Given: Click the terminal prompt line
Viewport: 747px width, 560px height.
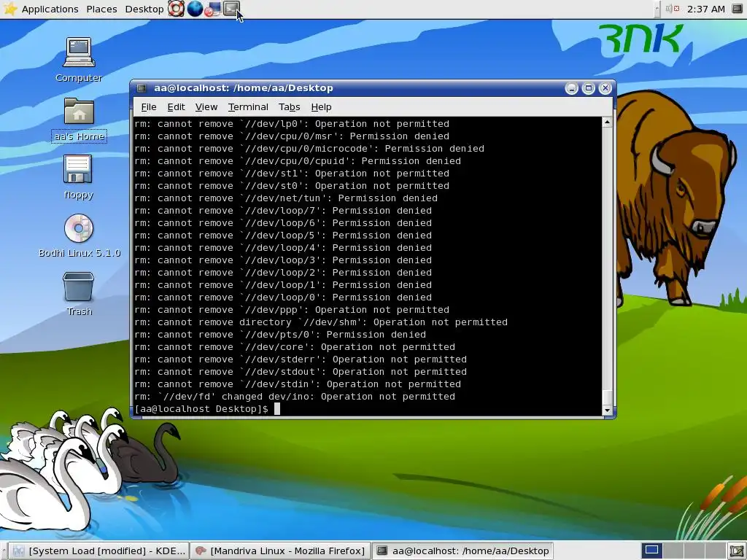Looking at the screenshot, I should [x=207, y=409].
